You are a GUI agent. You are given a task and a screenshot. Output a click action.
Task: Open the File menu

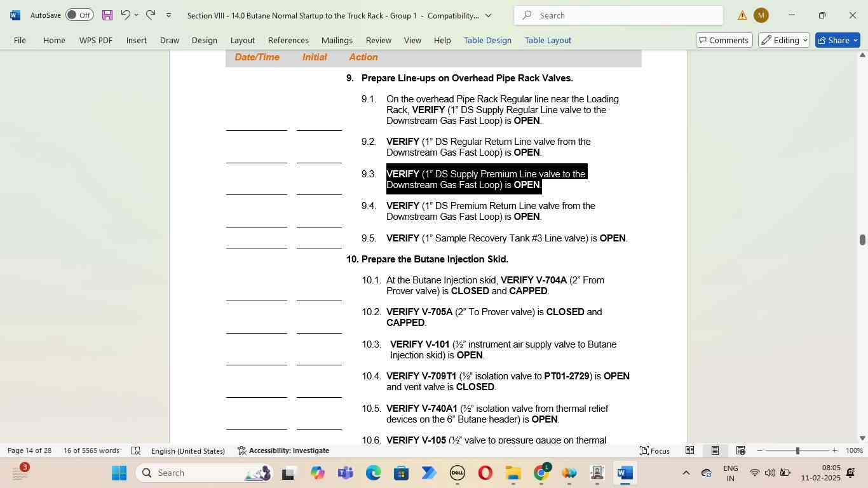coord(20,40)
